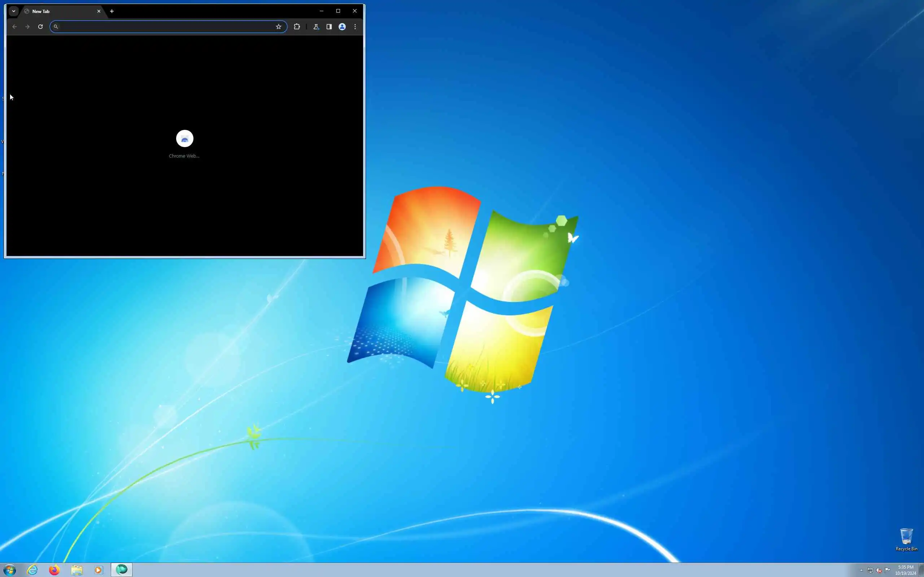Open Windows Start menu
The height and width of the screenshot is (577, 924).
coord(10,570)
